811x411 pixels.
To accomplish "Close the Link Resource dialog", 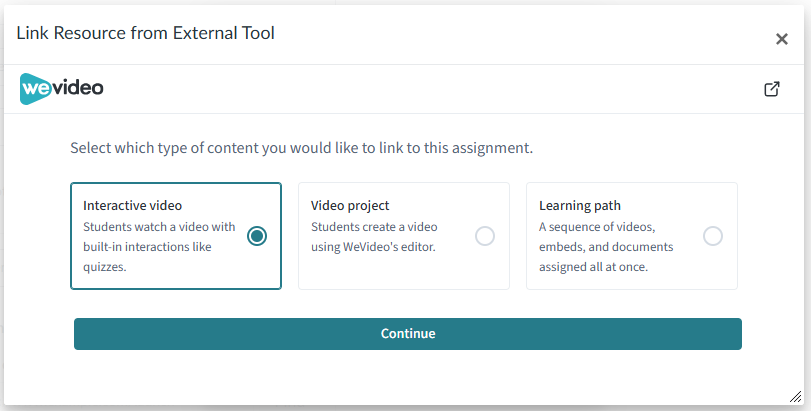I will 782,39.
